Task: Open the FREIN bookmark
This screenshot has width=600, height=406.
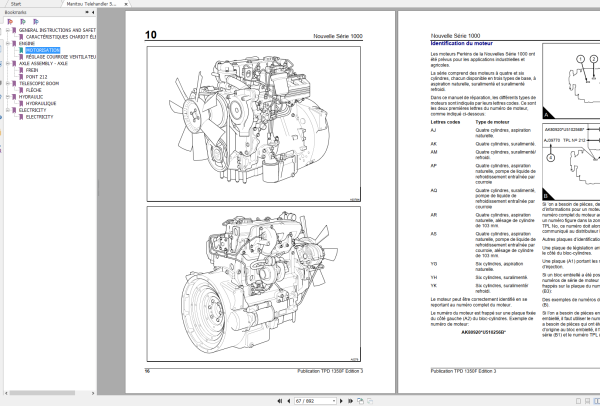Action: 32,70
